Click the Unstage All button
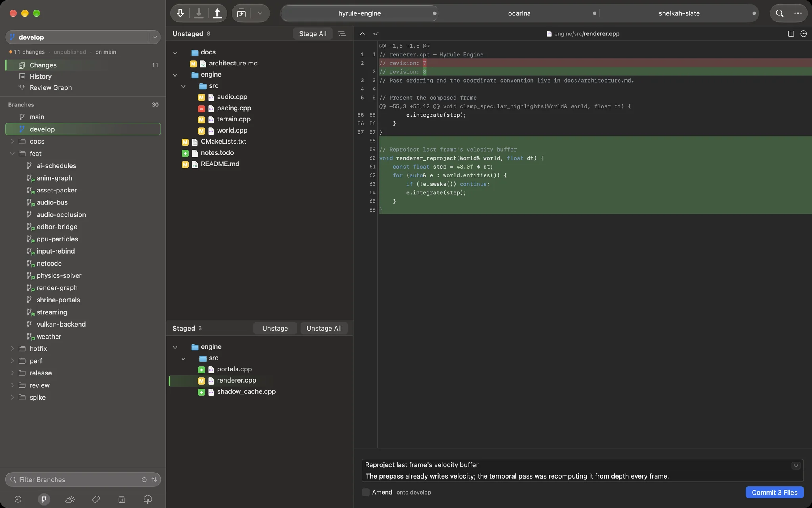The width and height of the screenshot is (812, 508). (x=324, y=328)
